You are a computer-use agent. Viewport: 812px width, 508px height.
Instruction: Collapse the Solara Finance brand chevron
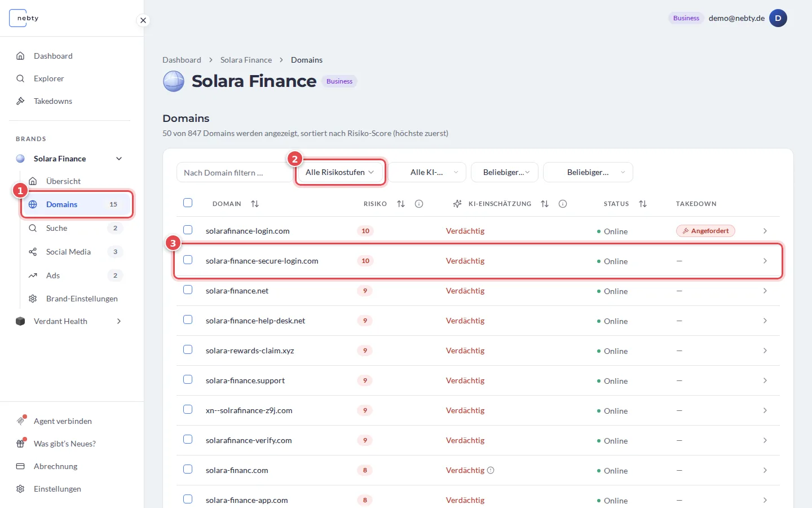(x=119, y=159)
